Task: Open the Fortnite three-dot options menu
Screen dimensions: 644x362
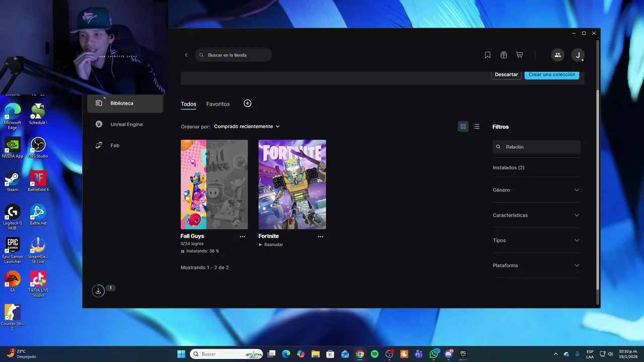Action: click(320, 236)
